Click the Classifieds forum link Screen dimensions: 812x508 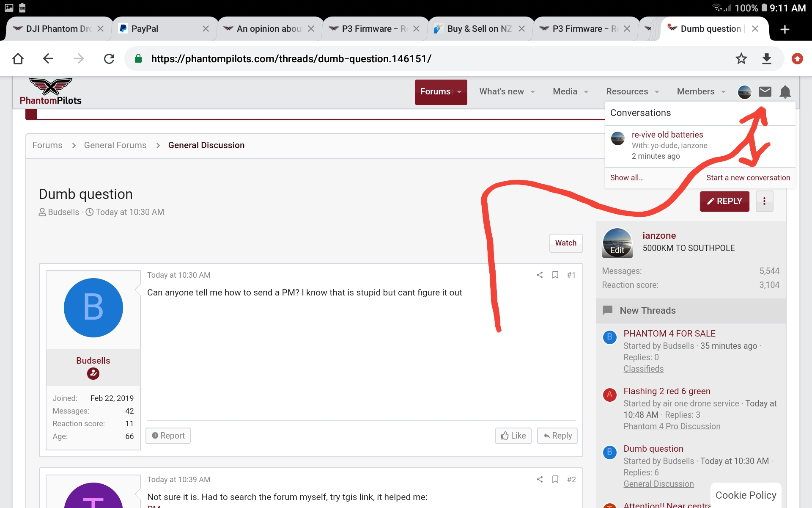pyautogui.click(x=643, y=369)
